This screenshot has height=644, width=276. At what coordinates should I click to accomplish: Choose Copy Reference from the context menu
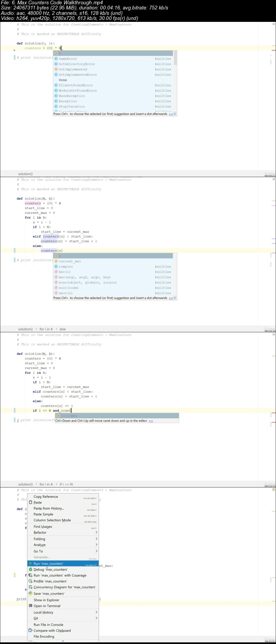click(63, 497)
